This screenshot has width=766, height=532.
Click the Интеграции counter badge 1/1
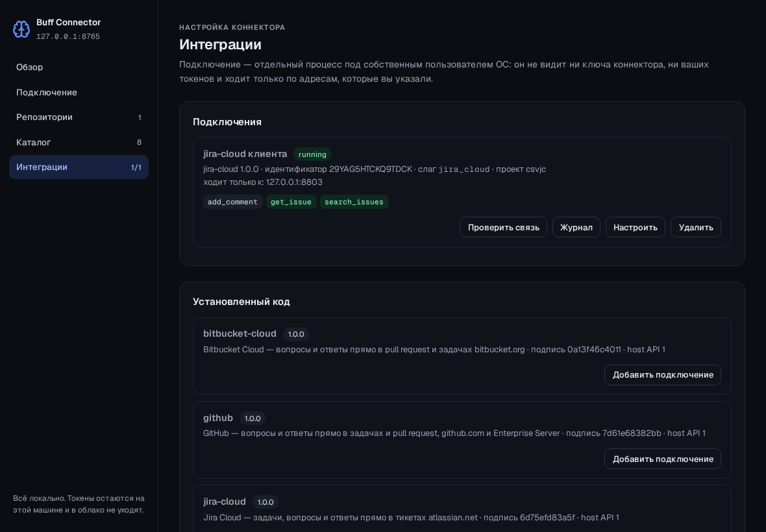136,167
